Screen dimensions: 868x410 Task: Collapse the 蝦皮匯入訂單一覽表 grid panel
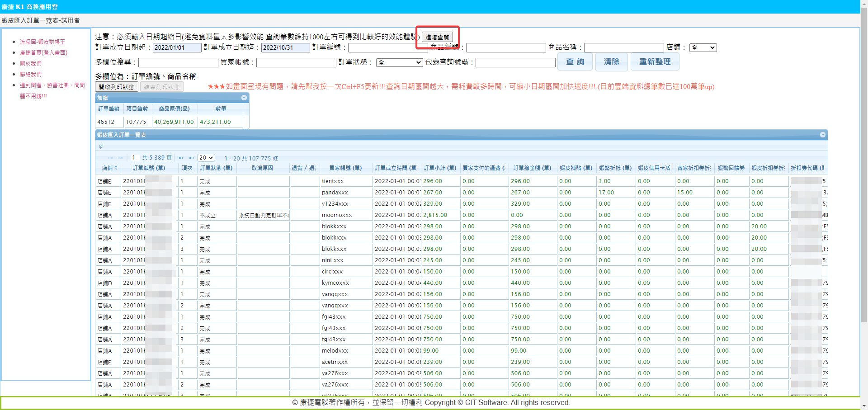pyautogui.click(x=823, y=135)
